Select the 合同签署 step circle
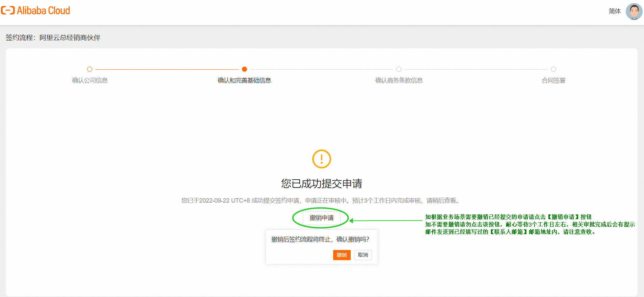Viewport: 644px width, 297px height. (553, 69)
